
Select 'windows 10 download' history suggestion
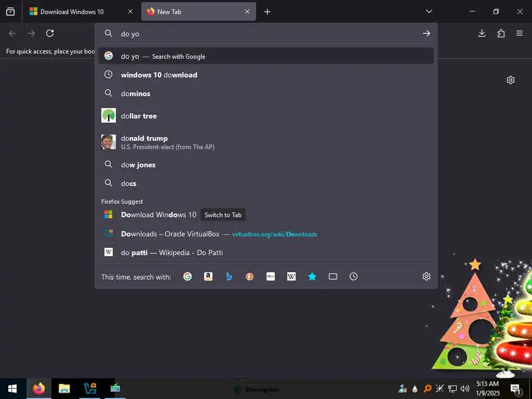click(266, 75)
